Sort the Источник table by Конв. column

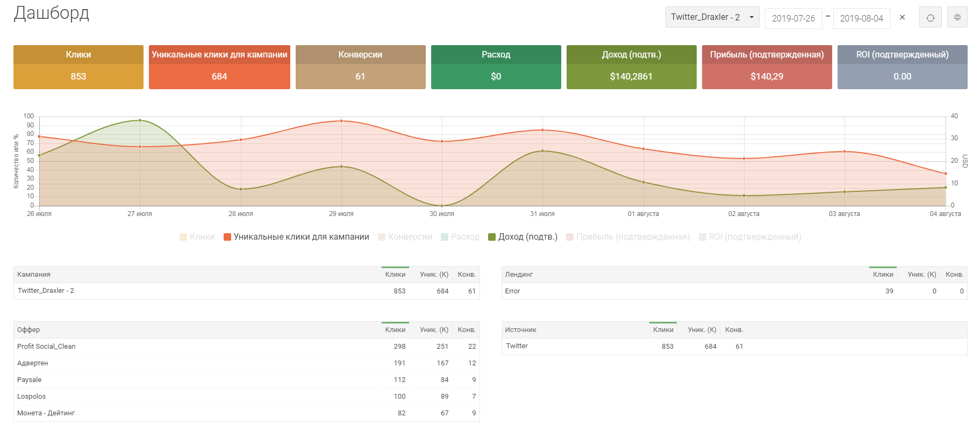[734, 330]
